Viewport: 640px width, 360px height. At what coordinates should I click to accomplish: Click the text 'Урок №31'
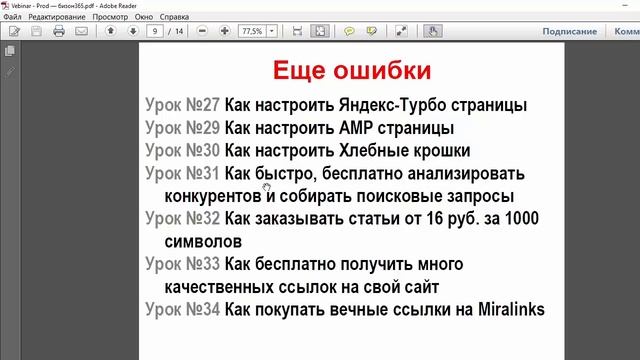point(182,173)
